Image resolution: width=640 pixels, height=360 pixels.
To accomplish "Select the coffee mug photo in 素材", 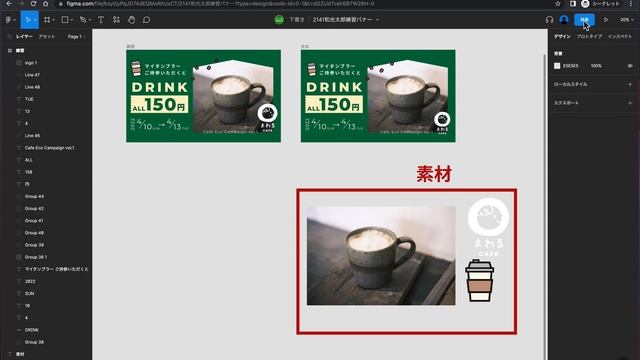I will [x=381, y=256].
